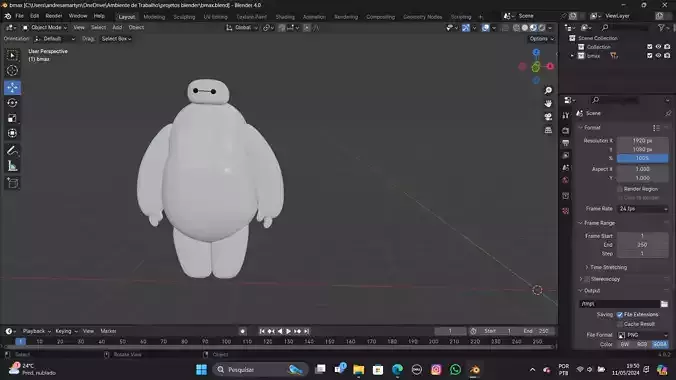Open WhatsApp from the taskbar
676x380 pixels.
(455, 370)
